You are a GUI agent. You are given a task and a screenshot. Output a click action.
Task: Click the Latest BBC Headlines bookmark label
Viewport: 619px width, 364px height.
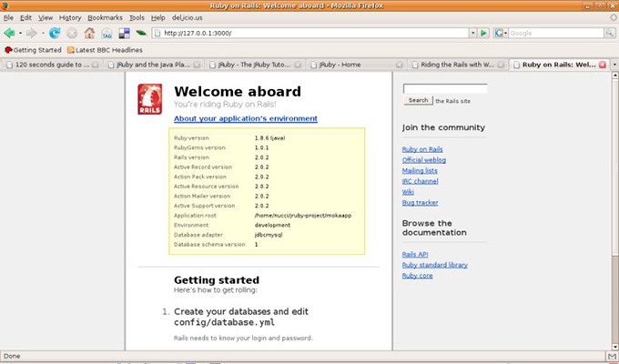point(109,50)
